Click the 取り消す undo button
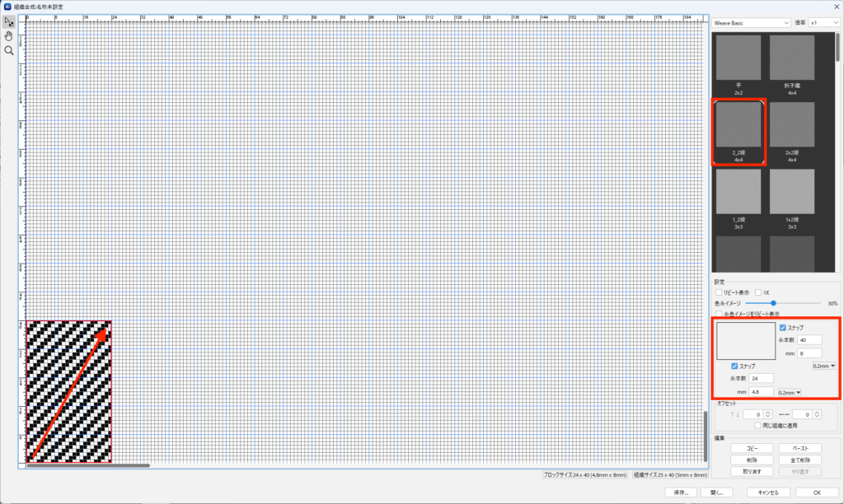This screenshot has height=504, width=844. coord(752,472)
